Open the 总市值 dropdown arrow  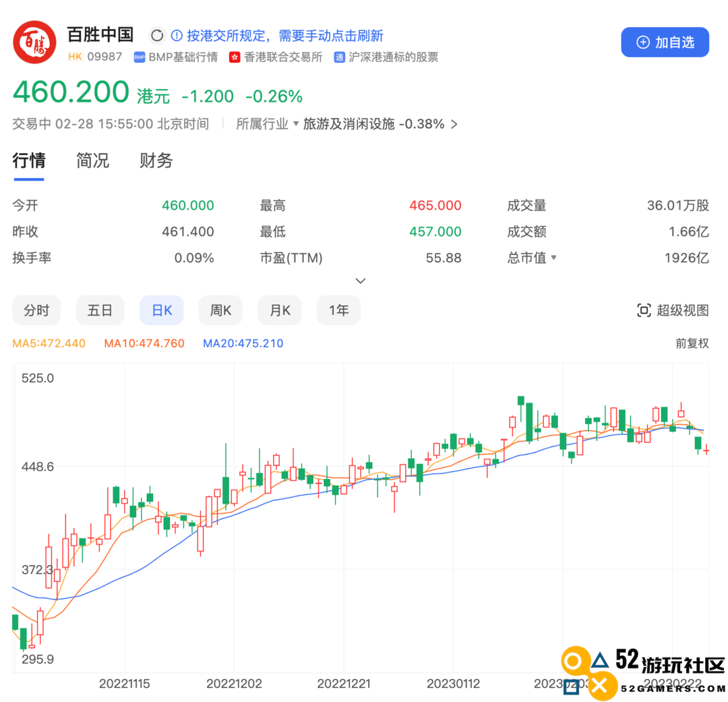(x=553, y=258)
